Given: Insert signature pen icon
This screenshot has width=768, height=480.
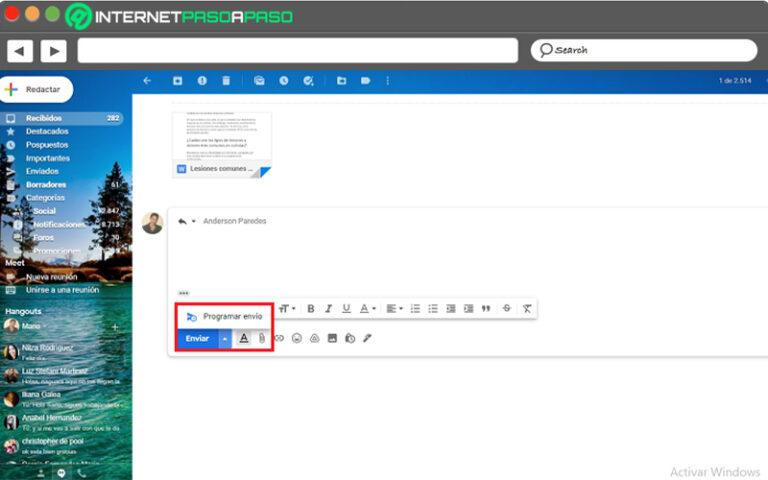Looking at the screenshot, I should (367, 338).
